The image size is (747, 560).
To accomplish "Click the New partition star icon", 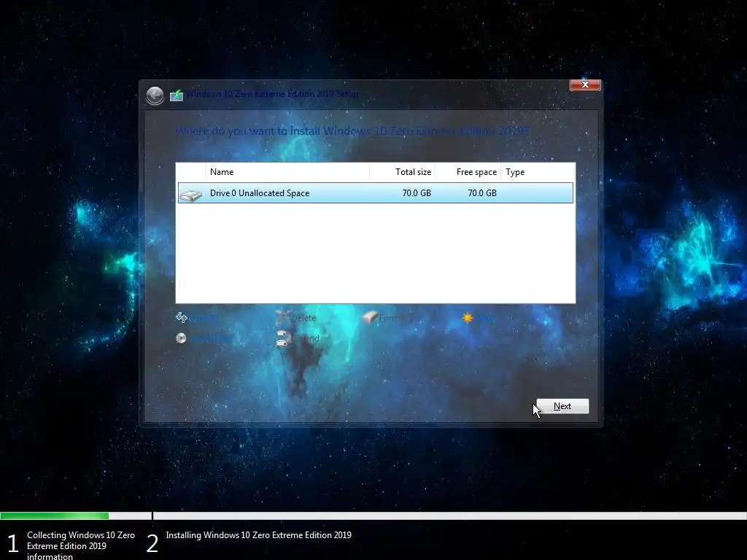I will [x=468, y=318].
